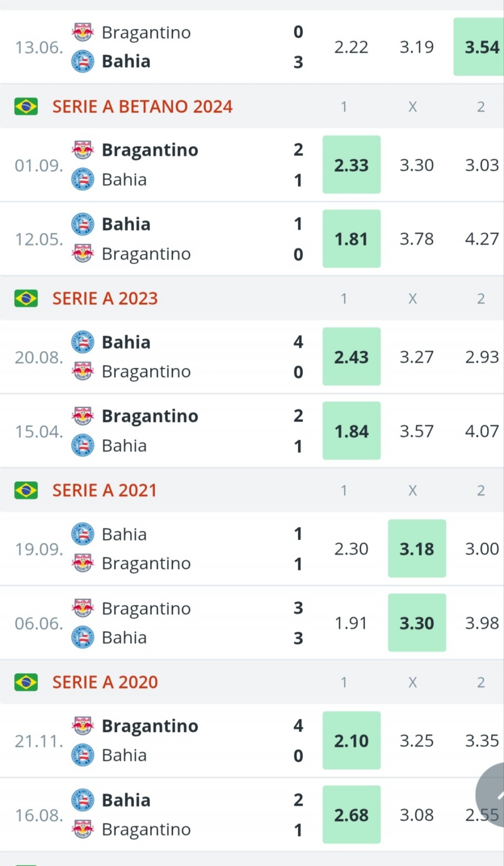
Task: Open SERIE A BETANO 2024 league
Action: coord(142,107)
